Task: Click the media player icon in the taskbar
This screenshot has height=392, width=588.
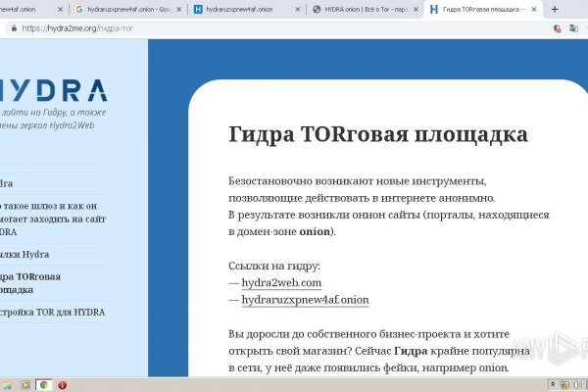Action: pyautogui.click(x=26, y=384)
